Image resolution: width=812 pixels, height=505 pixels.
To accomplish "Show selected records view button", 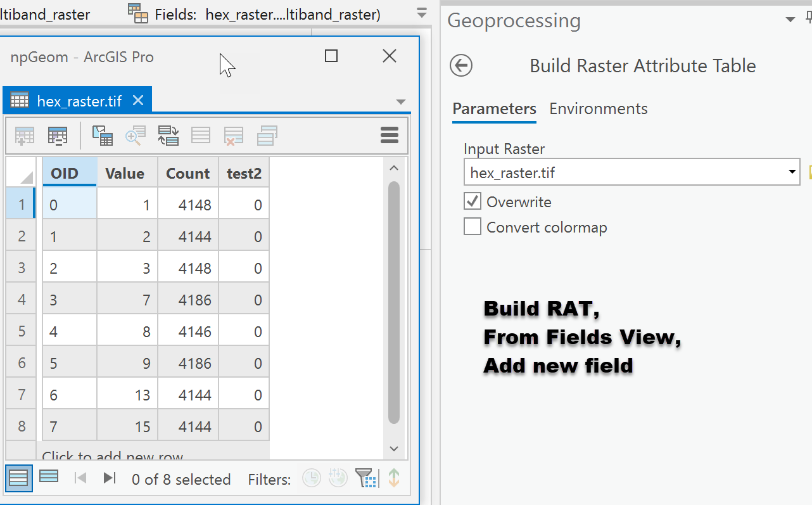I will pyautogui.click(x=49, y=477).
